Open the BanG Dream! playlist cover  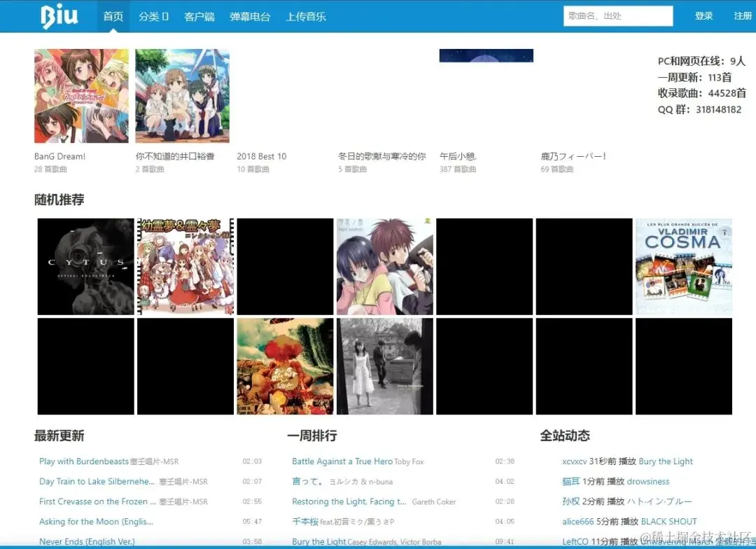pyautogui.click(x=81, y=96)
